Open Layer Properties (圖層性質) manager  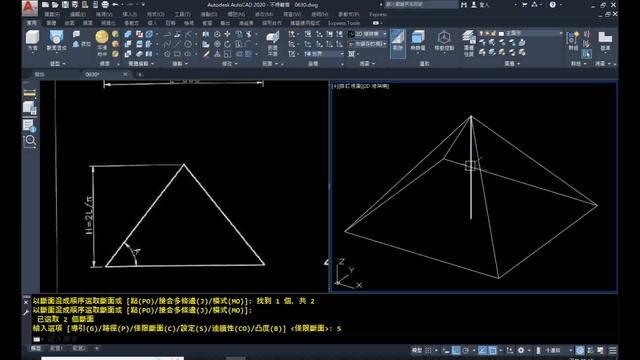(469, 43)
